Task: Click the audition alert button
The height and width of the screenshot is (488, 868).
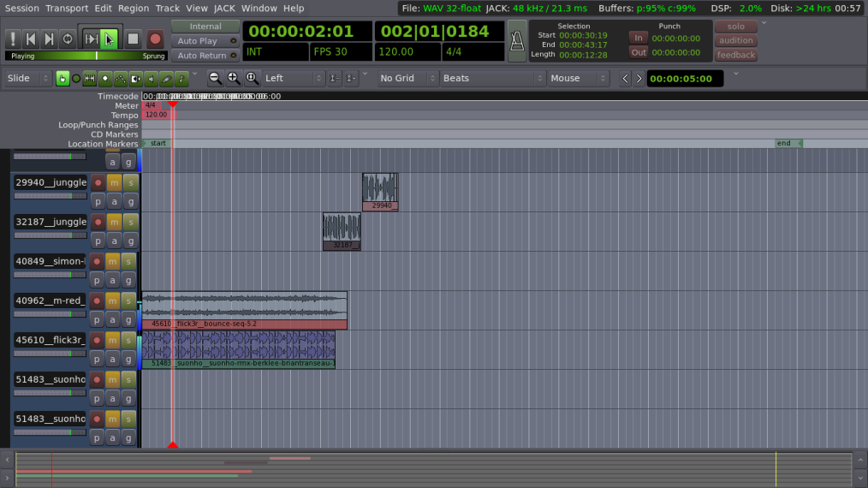Action: tap(735, 40)
